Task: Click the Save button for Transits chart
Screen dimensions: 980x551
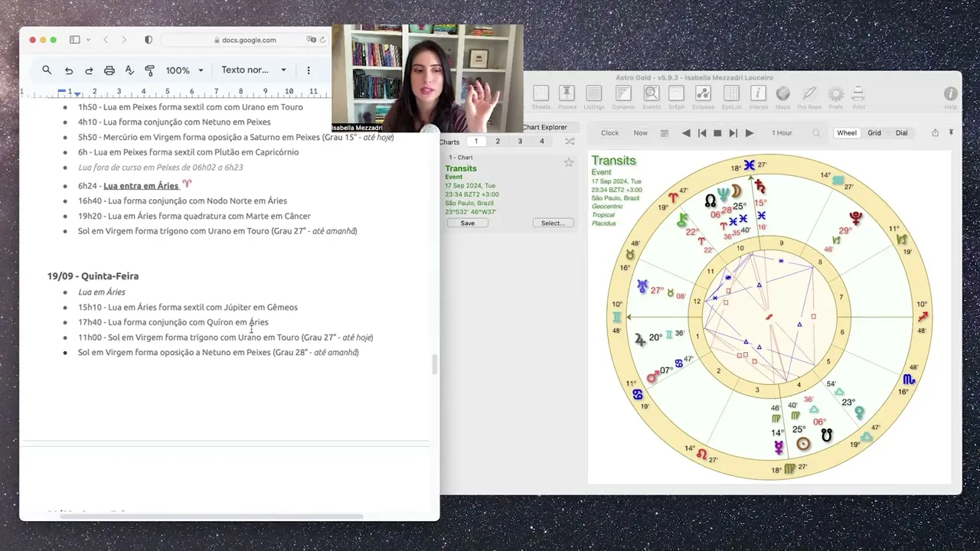Action: (468, 223)
